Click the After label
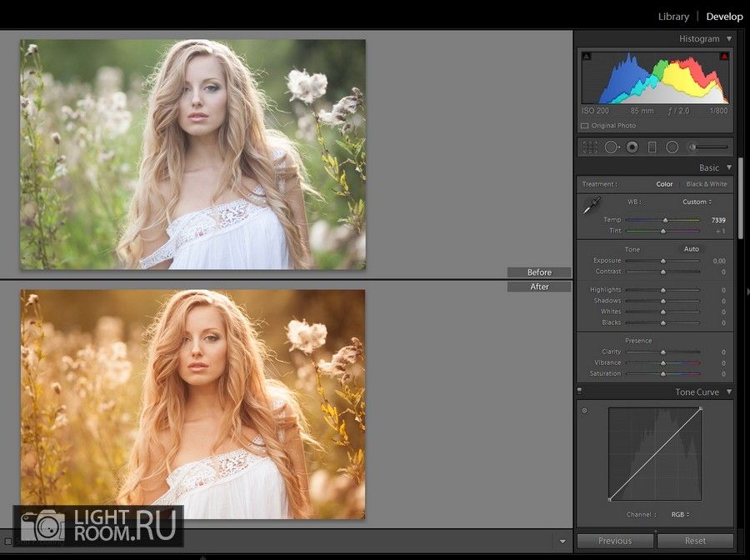Viewport: 750px width, 560px height. (539, 287)
